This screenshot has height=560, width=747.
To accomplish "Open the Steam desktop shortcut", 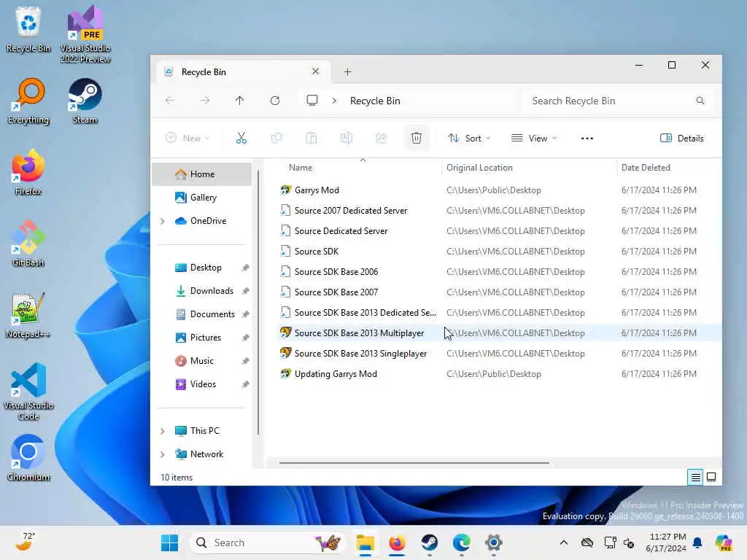I will click(x=85, y=101).
